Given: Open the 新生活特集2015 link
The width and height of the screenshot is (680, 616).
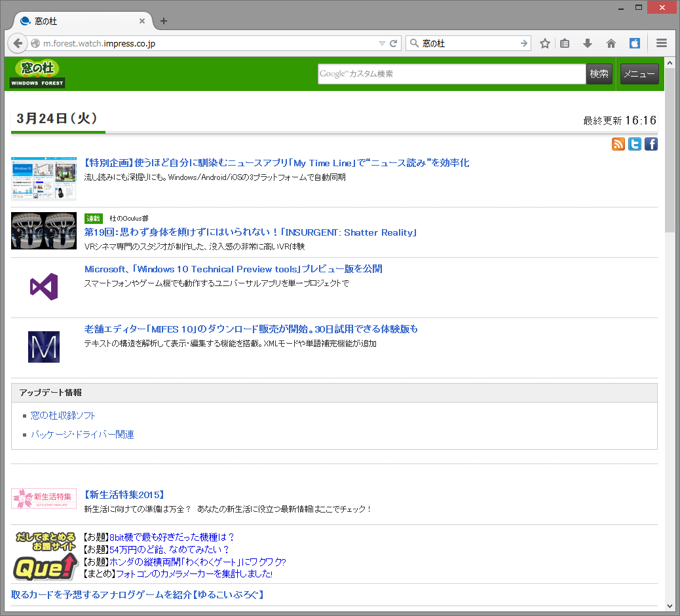Looking at the screenshot, I should tap(124, 495).
